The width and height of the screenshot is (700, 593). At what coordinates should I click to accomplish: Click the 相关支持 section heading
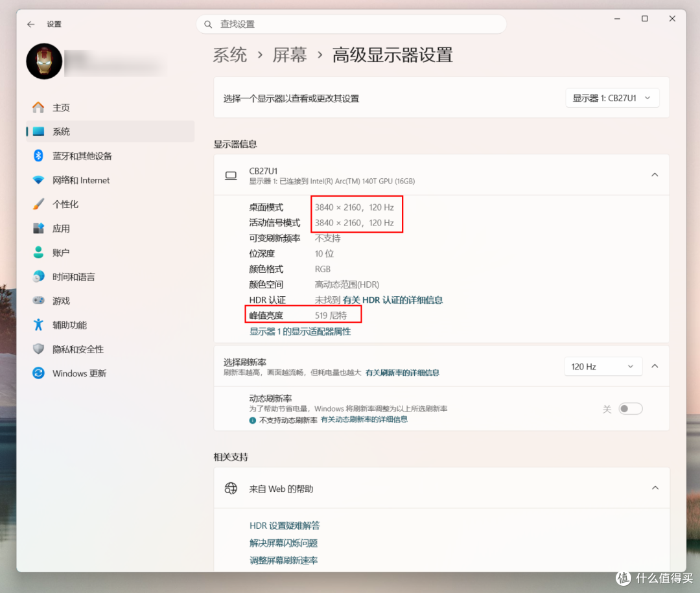point(231,457)
